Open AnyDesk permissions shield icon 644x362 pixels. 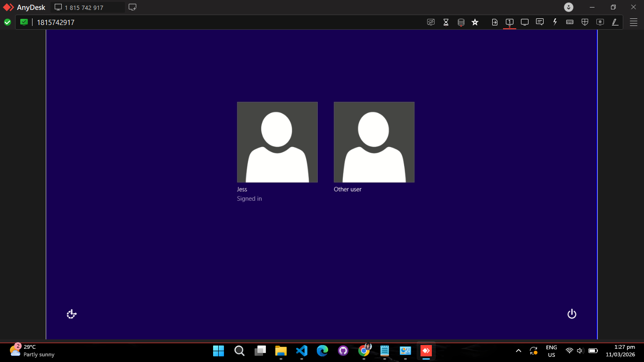click(x=585, y=22)
